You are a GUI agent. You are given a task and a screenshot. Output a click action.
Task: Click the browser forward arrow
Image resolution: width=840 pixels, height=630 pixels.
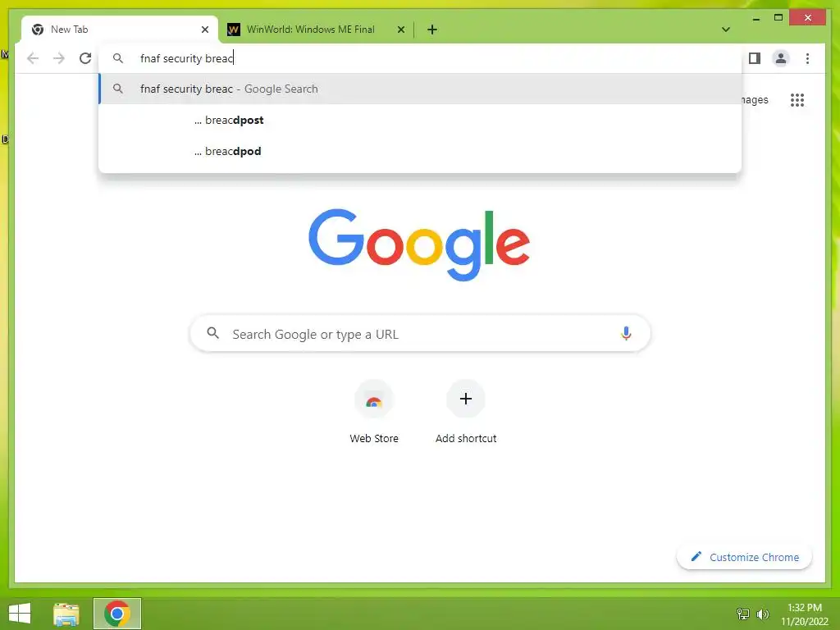coord(59,58)
